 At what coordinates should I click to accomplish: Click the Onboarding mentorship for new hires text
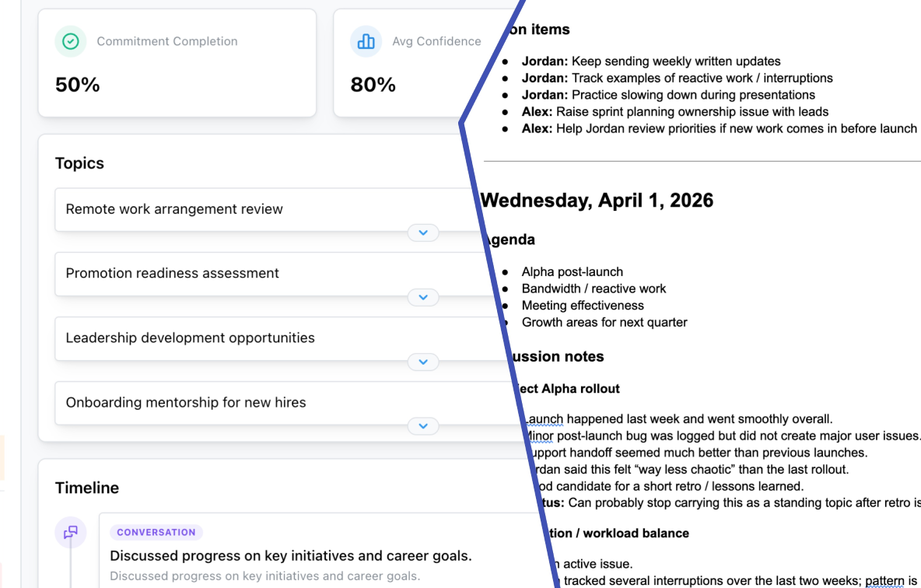pos(186,403)
